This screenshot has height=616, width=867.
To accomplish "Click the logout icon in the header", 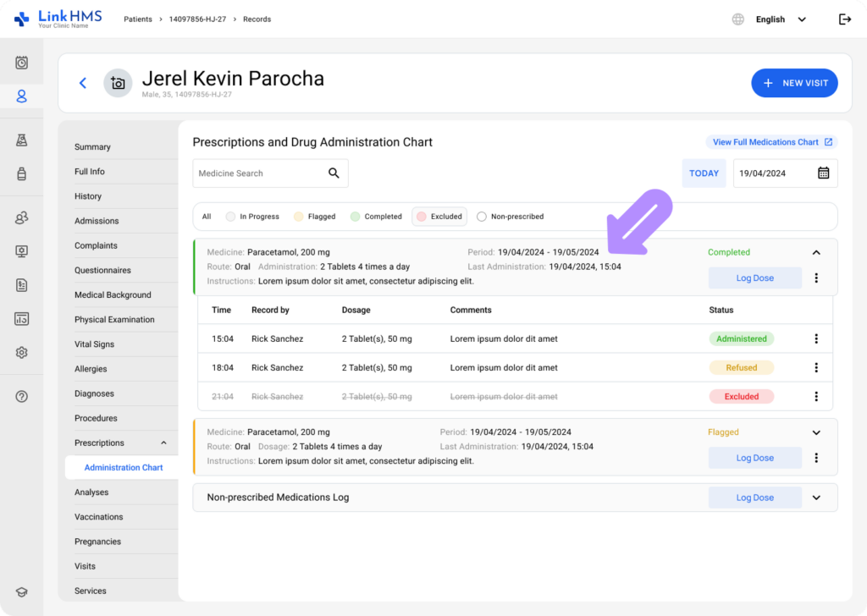I will 844,19.
